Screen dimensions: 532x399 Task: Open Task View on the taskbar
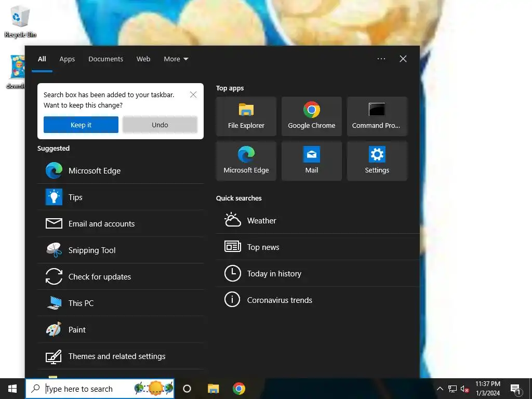click(x=187, y=389)
